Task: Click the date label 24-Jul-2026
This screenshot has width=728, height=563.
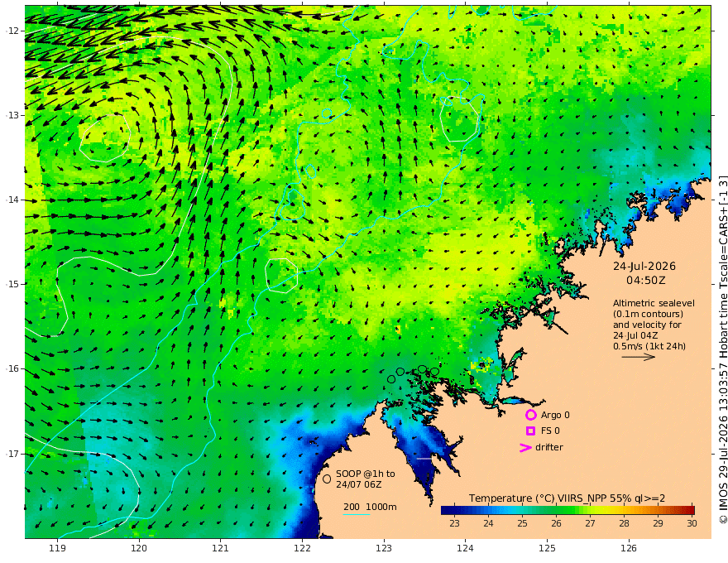Action: [x=644, y=267]
